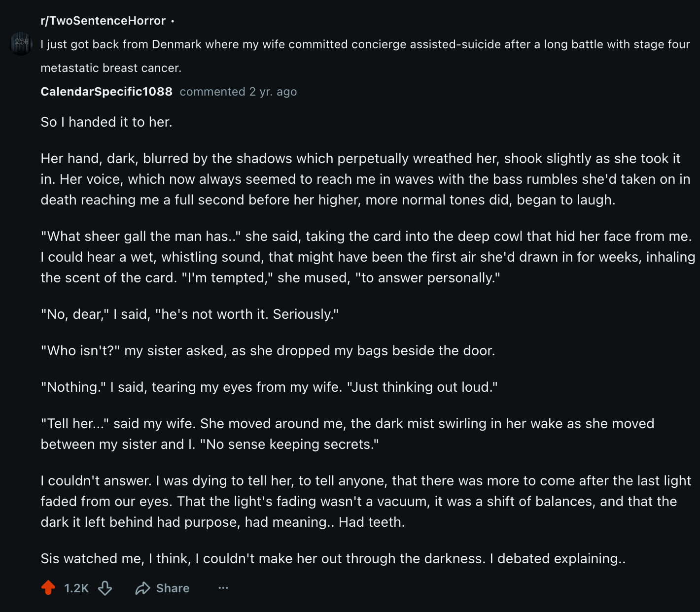The image size is (700, 612).
Task: Click the 'commented 2 yr. ago' timestamp
Action: [238, 92]
